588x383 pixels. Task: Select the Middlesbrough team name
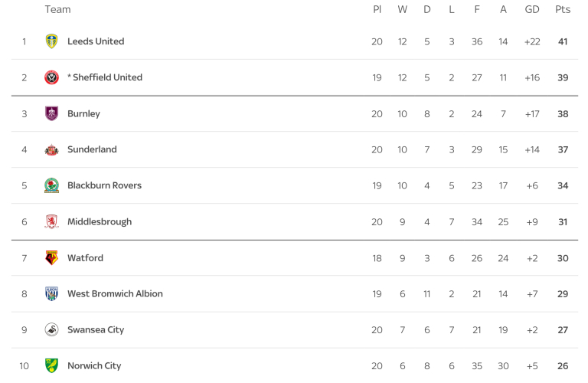pyautogui.click(x=100, y=222)
